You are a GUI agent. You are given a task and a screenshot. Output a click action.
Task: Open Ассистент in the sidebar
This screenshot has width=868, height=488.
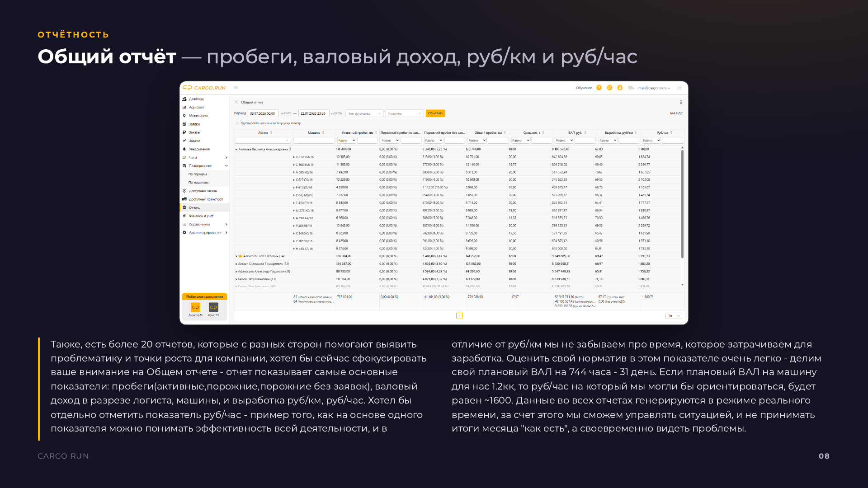(204, 108)
